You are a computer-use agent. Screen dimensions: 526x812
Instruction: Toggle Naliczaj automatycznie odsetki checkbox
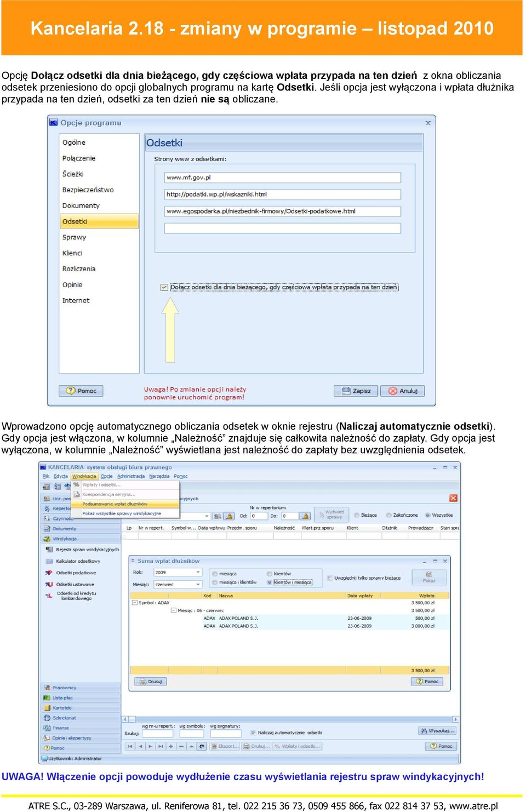coord(253,733)
